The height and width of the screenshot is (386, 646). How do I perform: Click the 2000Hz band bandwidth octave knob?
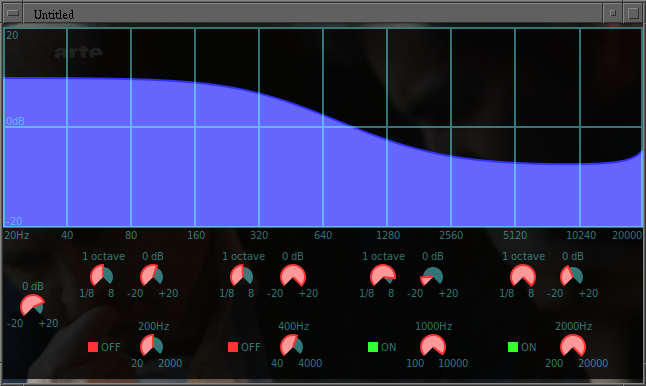[523, 276]
